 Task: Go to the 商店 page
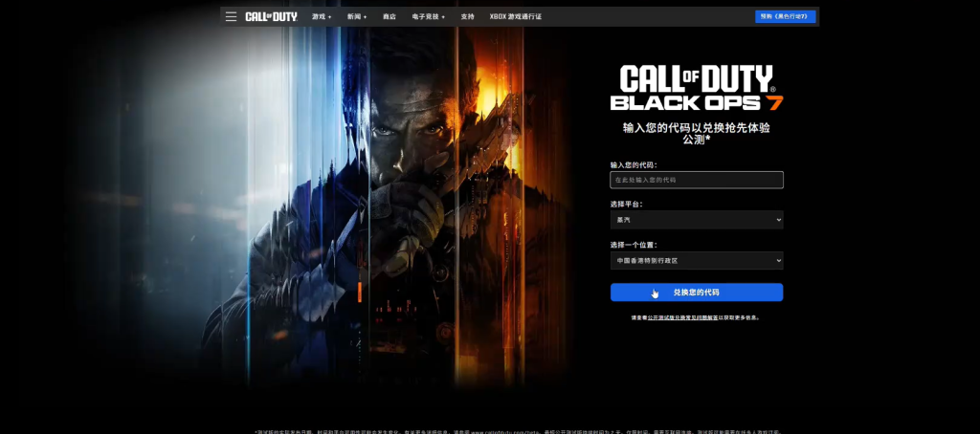tap(389, 16)
